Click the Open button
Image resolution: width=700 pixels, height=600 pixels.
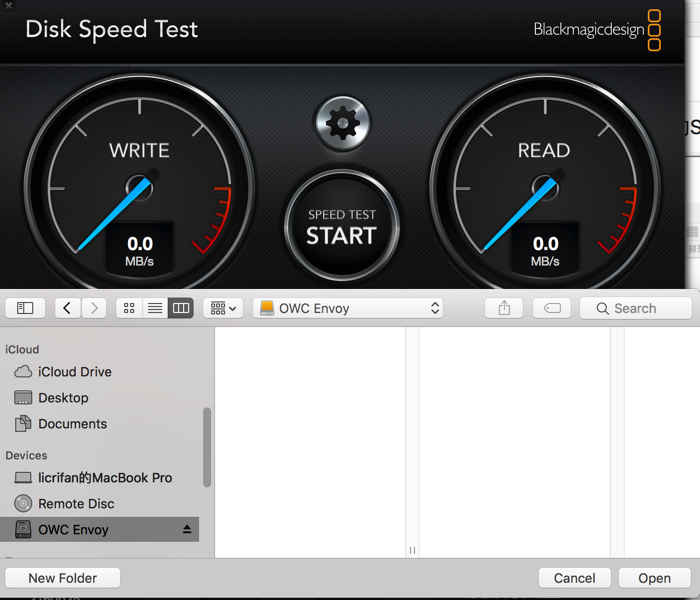click(654, 578)
